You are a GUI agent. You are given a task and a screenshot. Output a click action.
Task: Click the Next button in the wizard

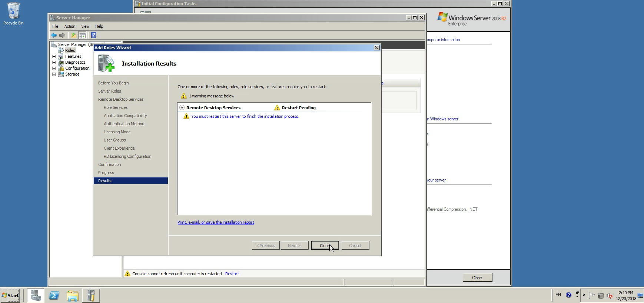(295, 246)
